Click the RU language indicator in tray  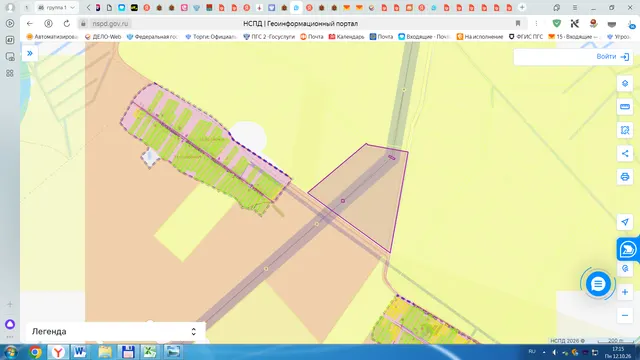[532, 351]
